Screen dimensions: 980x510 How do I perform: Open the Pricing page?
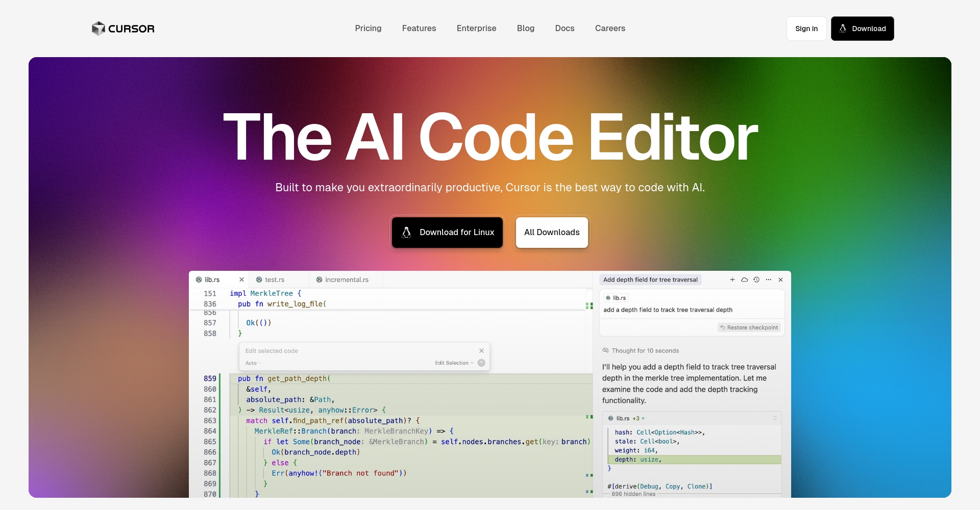pyautogui.click(x=368, y=29)
